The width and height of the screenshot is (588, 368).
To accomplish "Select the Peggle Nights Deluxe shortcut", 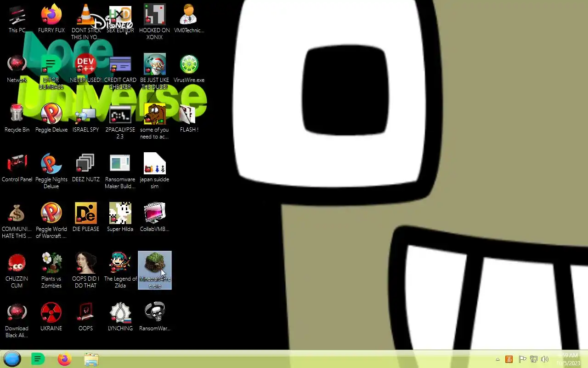I will [51, 171].
